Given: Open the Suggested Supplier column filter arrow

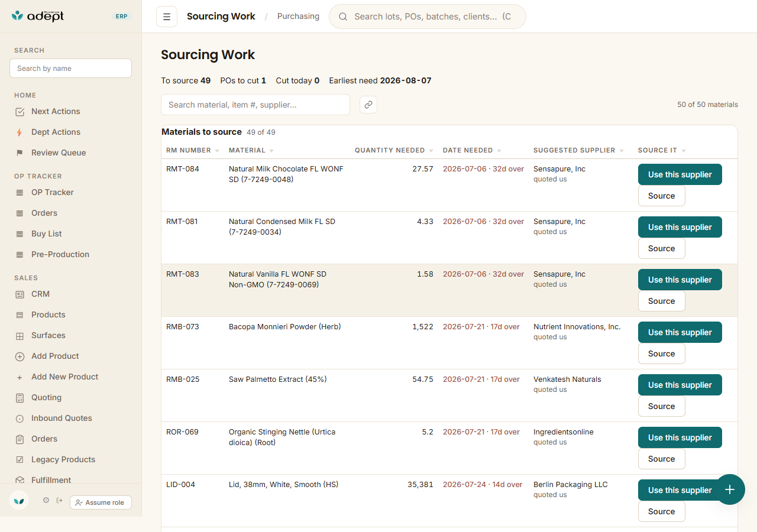Looking at the screenshot, I should 622,151.
